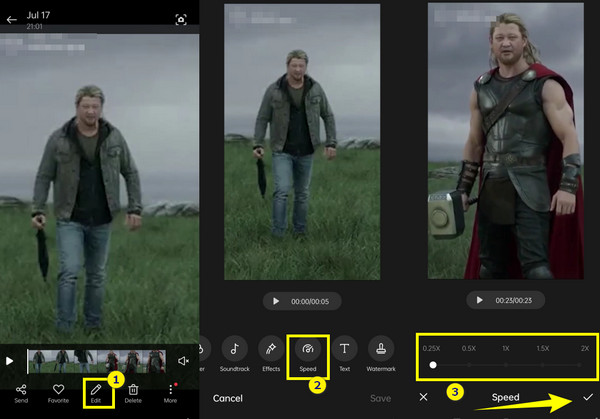
Task: Set speed slider to 2X
Action: pyautogui.click(x=580, y=365)
